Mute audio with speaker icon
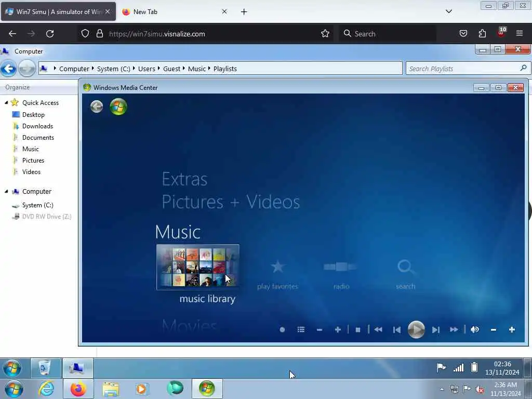 point(475,329)
